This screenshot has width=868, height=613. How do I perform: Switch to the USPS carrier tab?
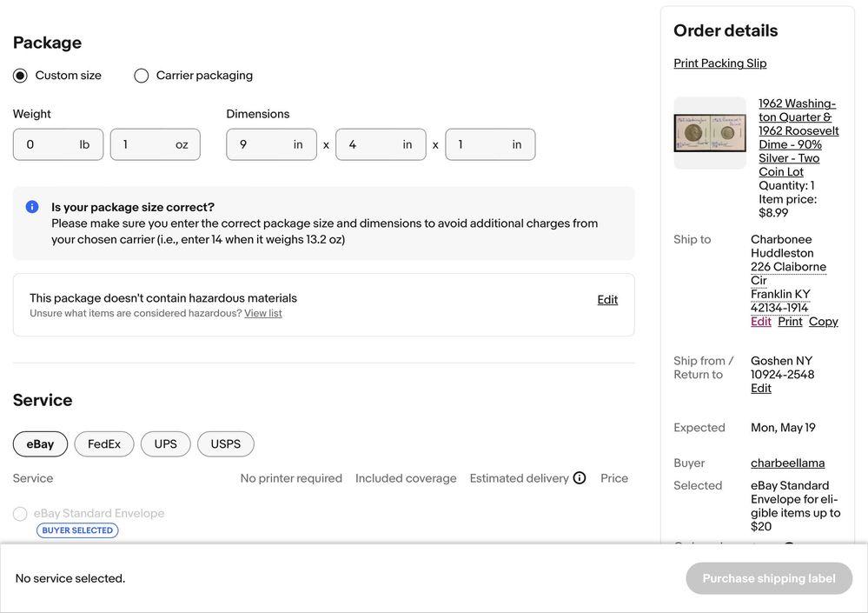(x=226, y=444)
